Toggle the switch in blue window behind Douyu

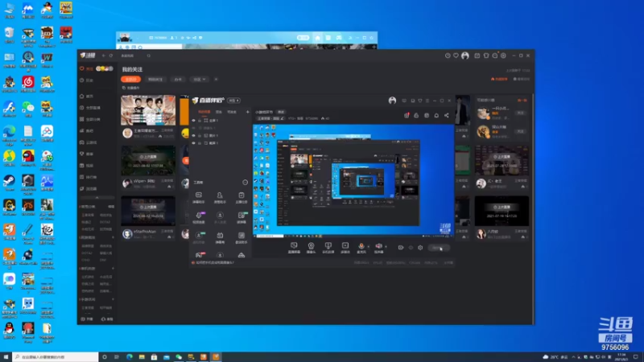click(303, 38)
